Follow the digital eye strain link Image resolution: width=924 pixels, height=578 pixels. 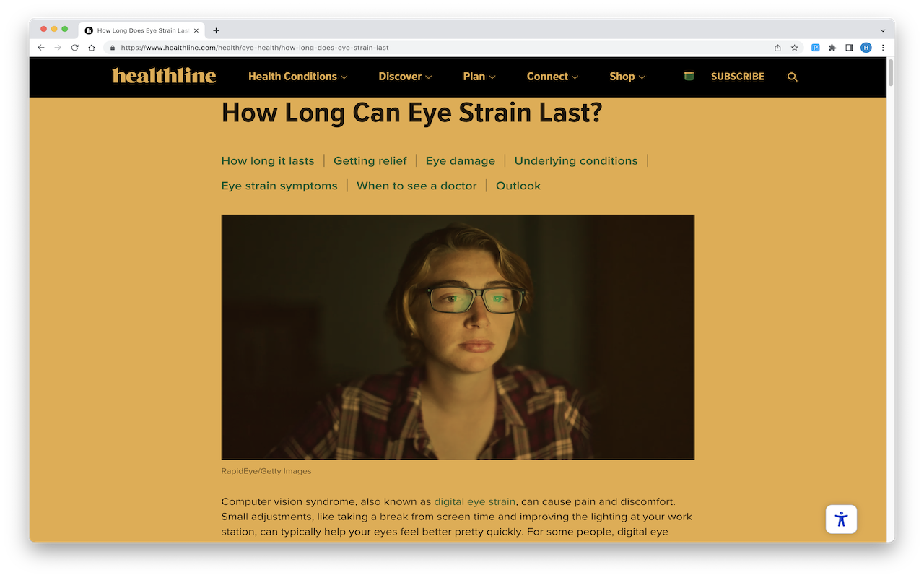[475, 501]
